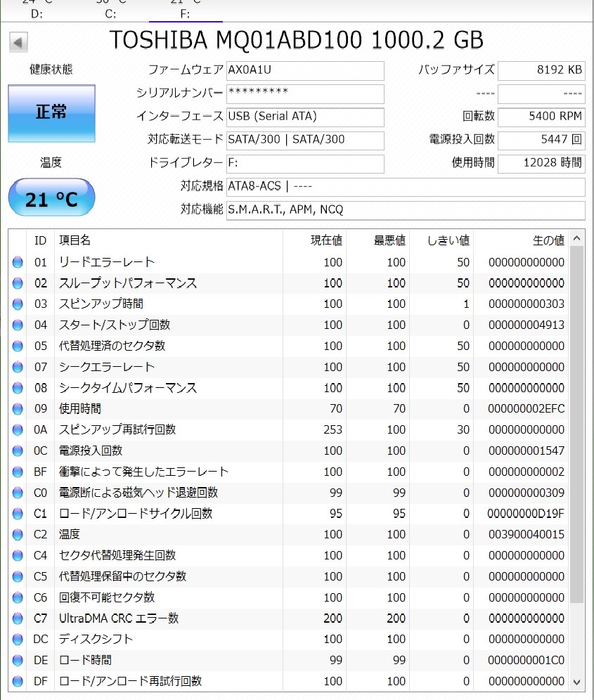Image resolution: width=594 pixels, height=700 pixels.
Task: Click the 生の値 column header
Action: pyautogui.click(x=521, y=240)
